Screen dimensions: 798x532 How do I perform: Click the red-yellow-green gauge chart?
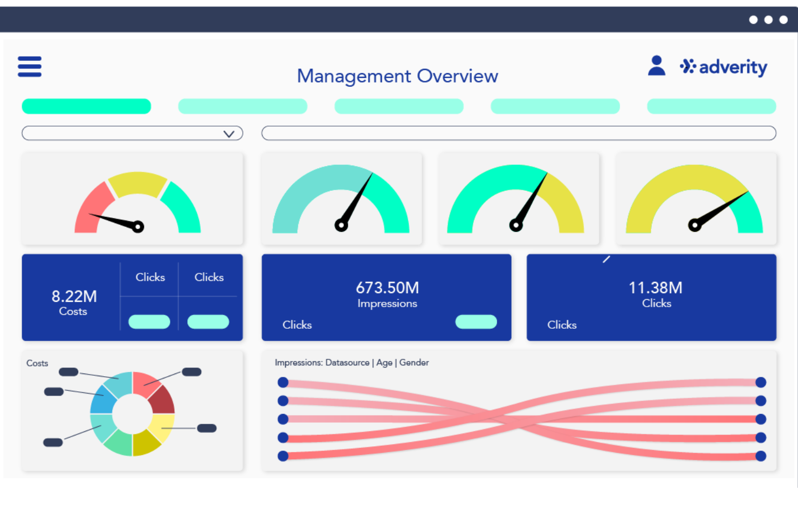(x=137, y=203)
